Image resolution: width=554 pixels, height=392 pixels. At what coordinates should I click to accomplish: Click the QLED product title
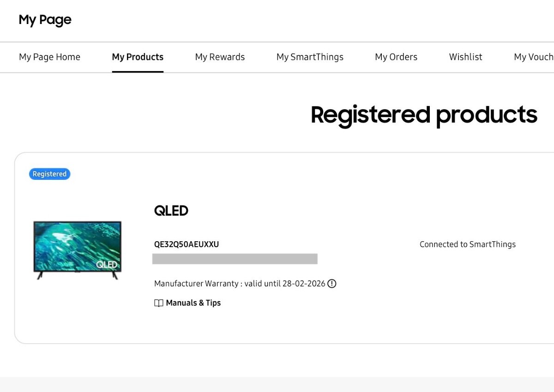[171, 211]
